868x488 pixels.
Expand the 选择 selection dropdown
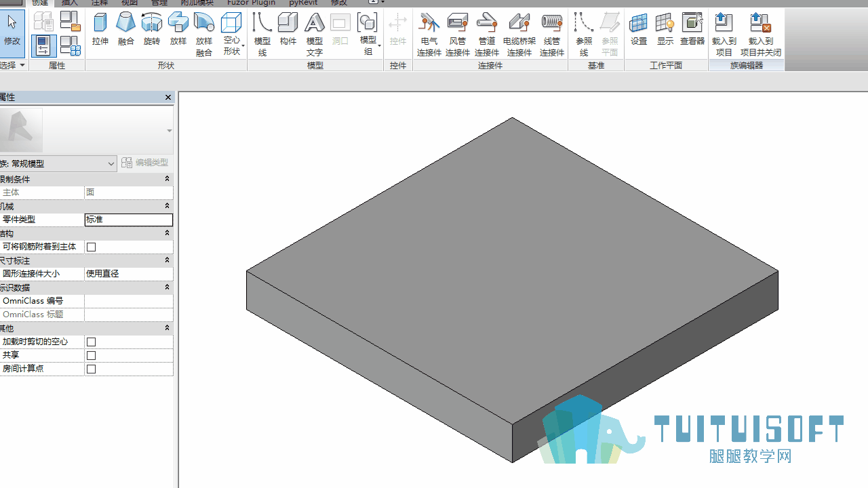click(13, 65)
